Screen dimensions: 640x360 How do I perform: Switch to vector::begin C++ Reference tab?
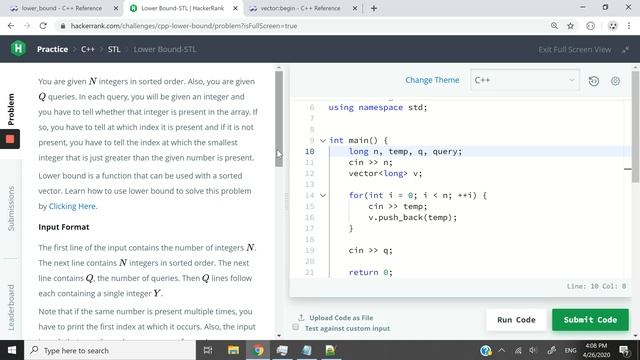[x=300, y=8]
